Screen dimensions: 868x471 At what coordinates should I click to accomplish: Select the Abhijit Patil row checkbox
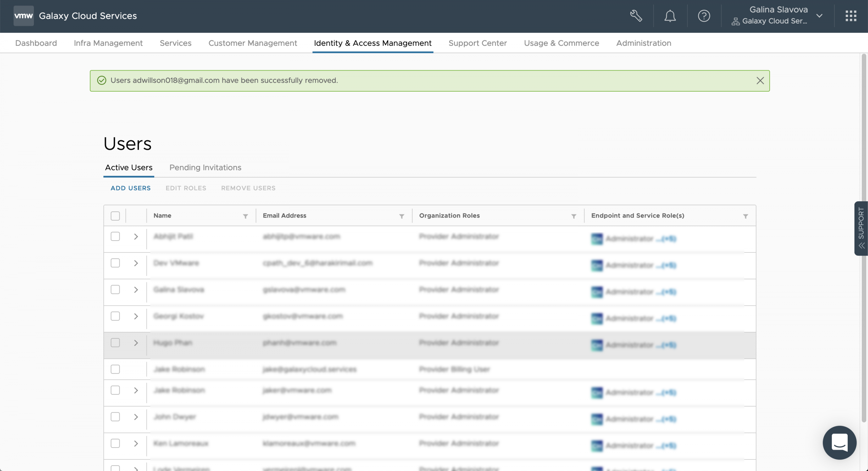[x=115, y=237]
